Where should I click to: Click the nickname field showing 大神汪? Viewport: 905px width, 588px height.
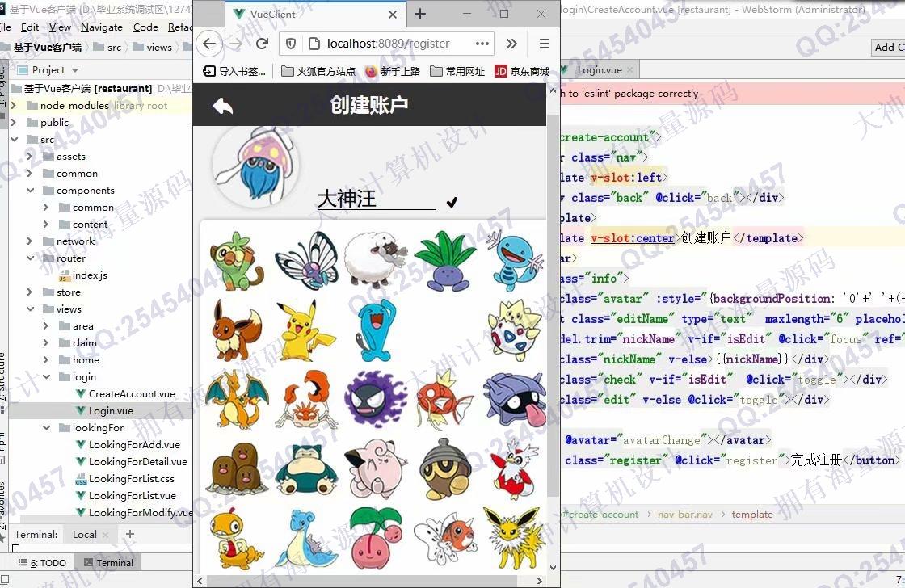(376, 199)
